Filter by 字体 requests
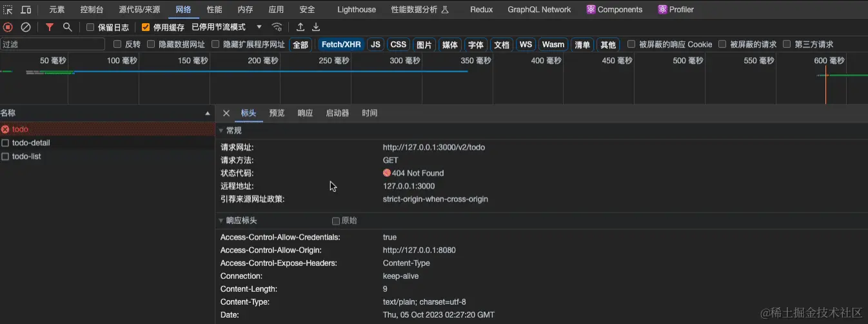The image size is (868, 324). tap(476, 45)
